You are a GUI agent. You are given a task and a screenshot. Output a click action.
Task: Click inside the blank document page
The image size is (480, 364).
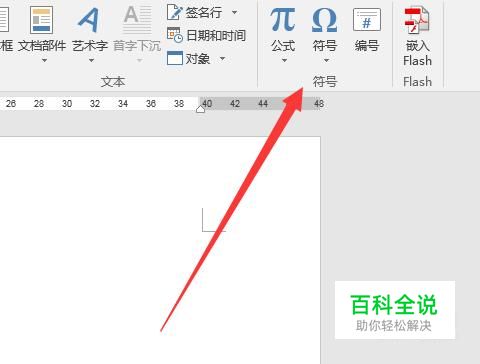point(160,250)
